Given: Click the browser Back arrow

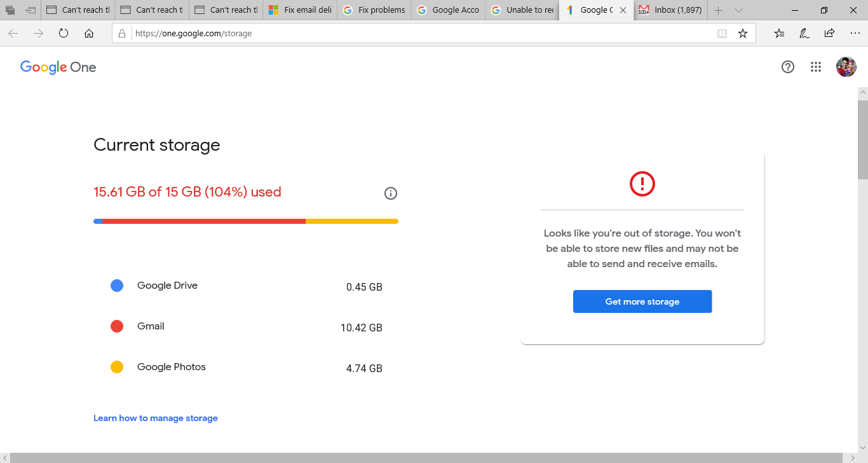Looking at the screenshot, I should tap(13, 34).
